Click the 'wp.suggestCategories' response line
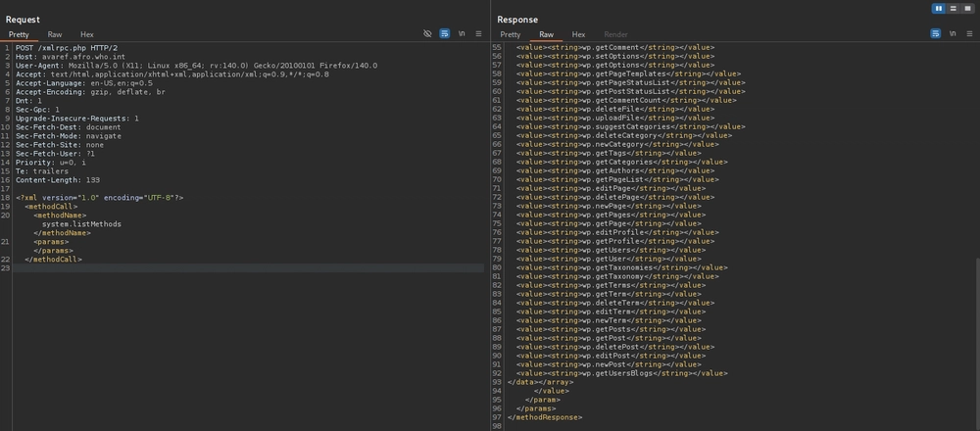980x431 pixels. [630, 126]
